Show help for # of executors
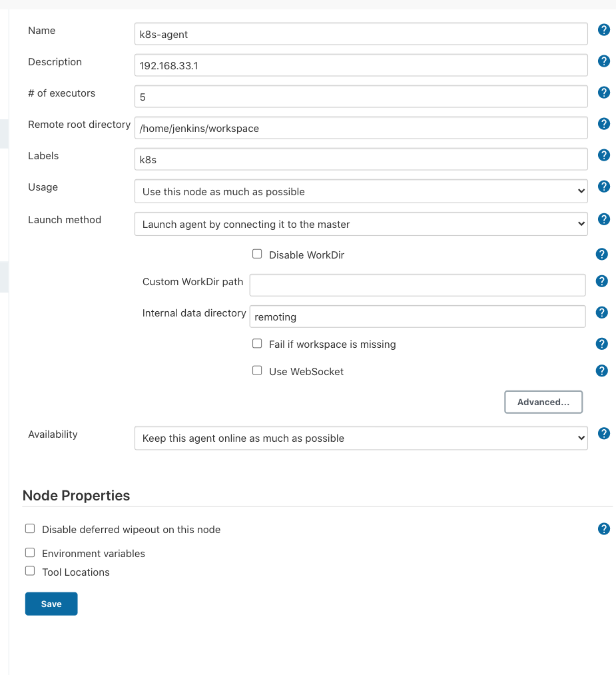The height and width of the screenshot is (675, 616). pos(604,93)
